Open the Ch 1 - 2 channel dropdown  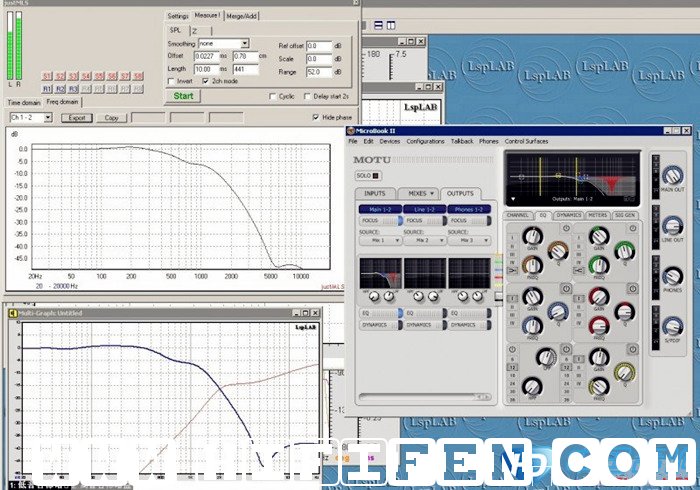pos(48,118)
